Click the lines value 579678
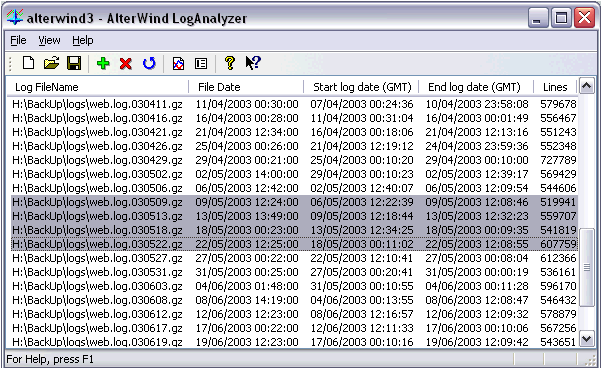Screen dimensions: 602x368 tap(558, 104)
